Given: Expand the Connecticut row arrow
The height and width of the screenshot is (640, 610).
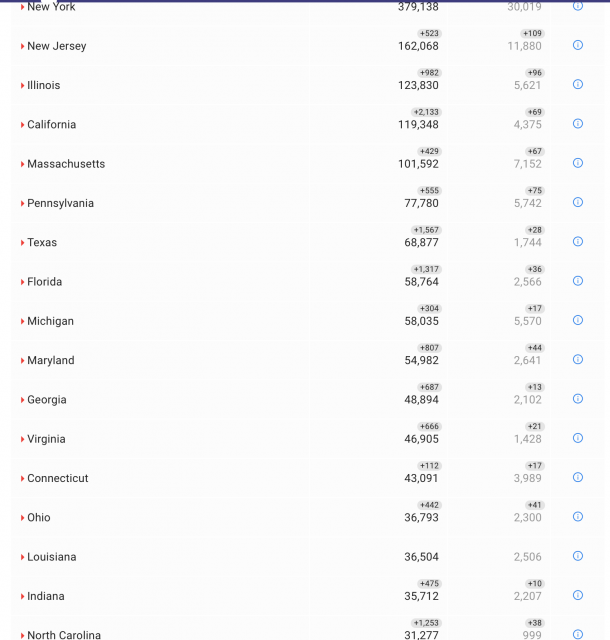Looking at the screenshot, I should 23,478.
